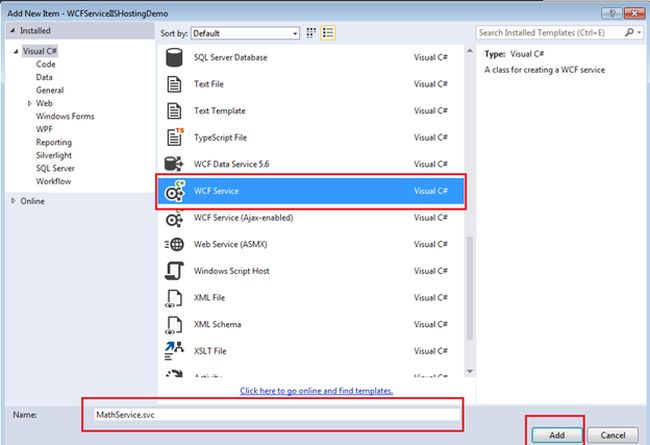Switch to small icons grid view
This screenshot has height=445, width=650.
311,33
